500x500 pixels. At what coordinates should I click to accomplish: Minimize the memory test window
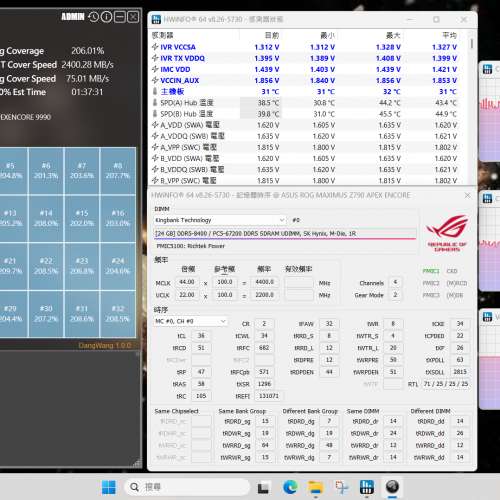tap(120, 17)
